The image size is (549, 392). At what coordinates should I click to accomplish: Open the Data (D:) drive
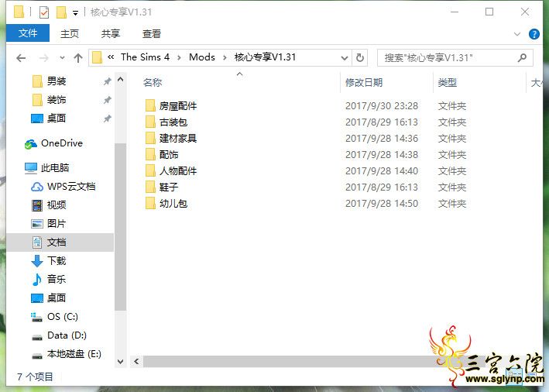click(67, 335)
